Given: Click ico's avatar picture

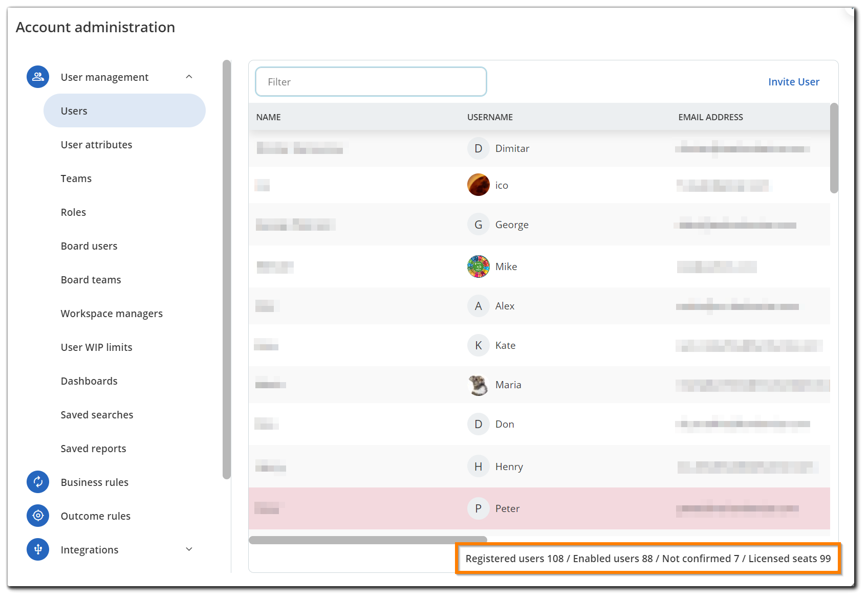Looking at the screenshot, I should 478,185.
